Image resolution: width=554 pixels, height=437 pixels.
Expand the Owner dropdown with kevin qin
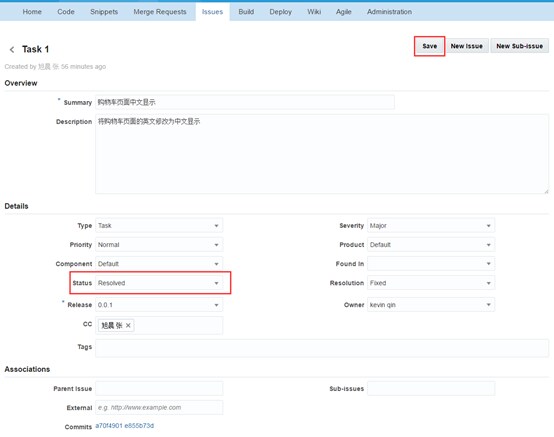click(x=431, y=305)
